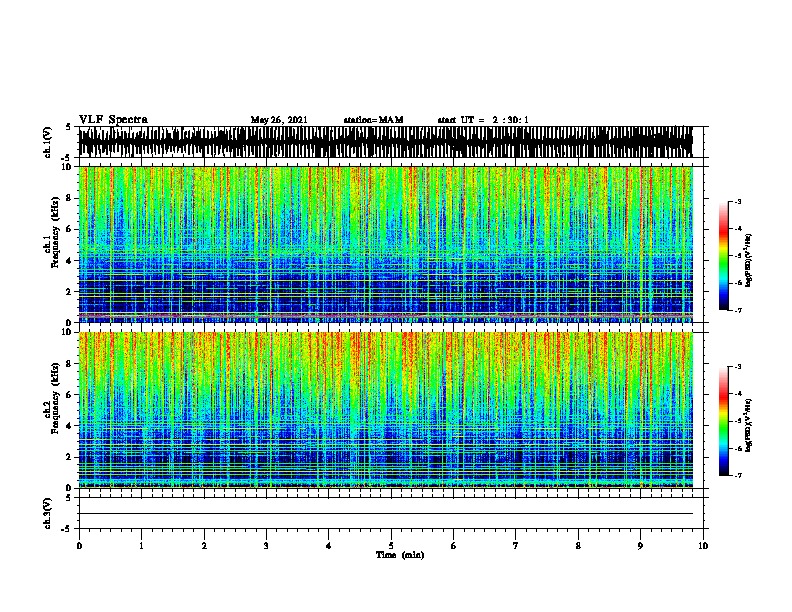Click time axis tick label '5'
Screen dimensions: 792x612
tap(391, 546)
